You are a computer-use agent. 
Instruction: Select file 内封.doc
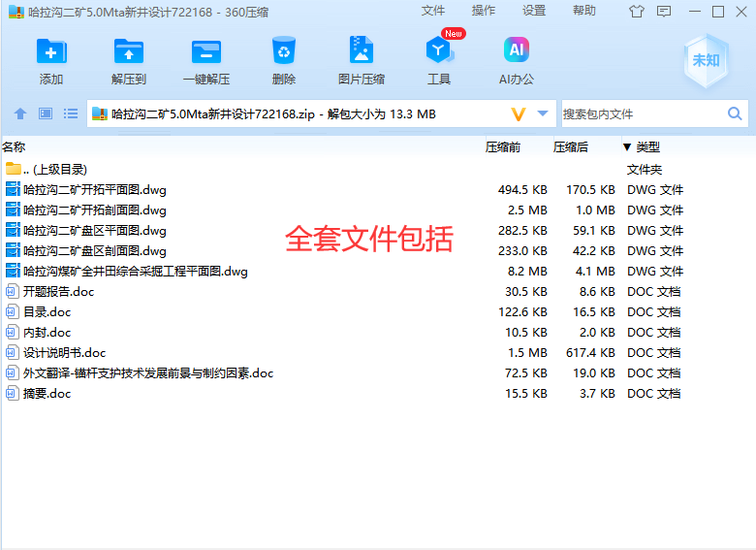tap(378, 333)
